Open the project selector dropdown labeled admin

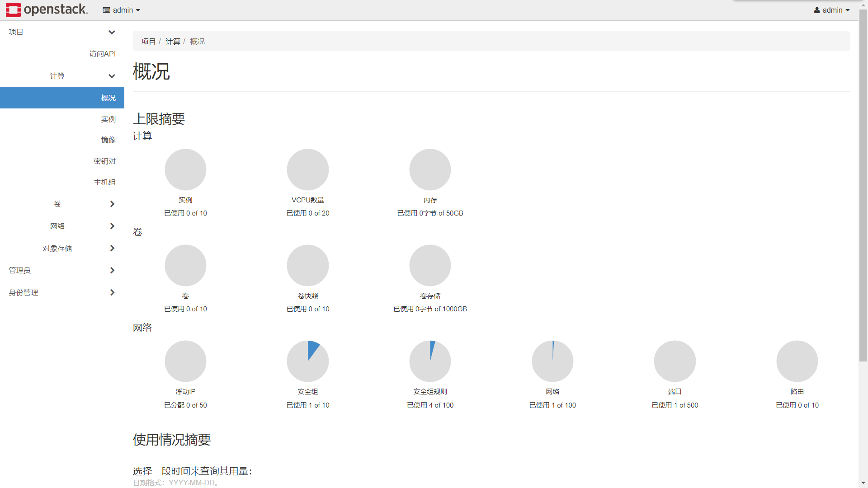coord(121,9)
